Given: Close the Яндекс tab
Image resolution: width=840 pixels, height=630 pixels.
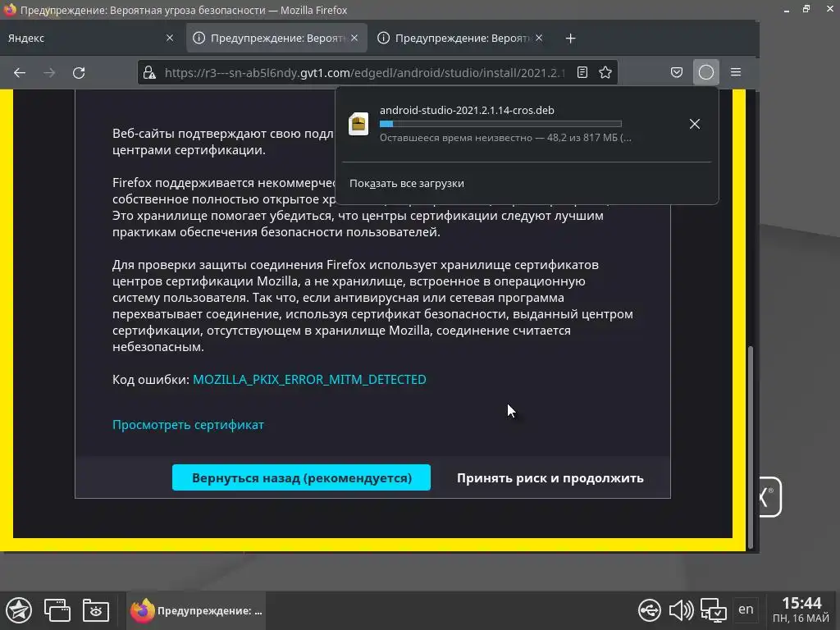Looking at the screenshot, I should point(170,38).
